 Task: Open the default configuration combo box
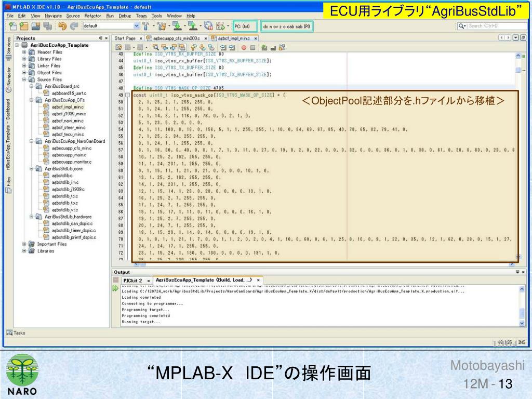pyautogui.click(x=111, y=26)
